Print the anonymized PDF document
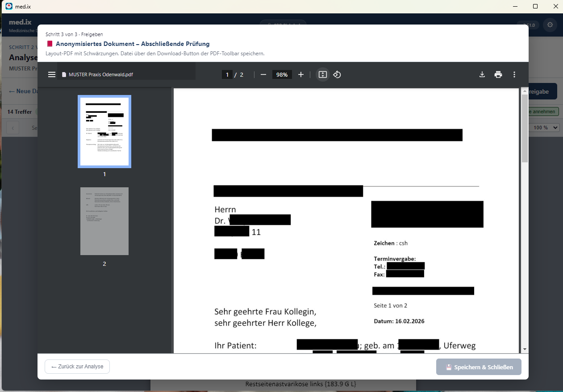Viewport: 563px width, 392px height. coord(498,74)
